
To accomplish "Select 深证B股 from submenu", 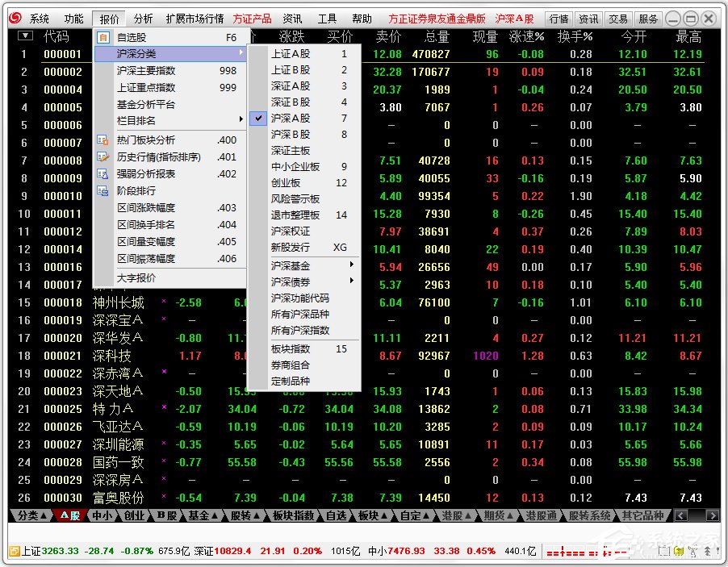I will [304, 102].
